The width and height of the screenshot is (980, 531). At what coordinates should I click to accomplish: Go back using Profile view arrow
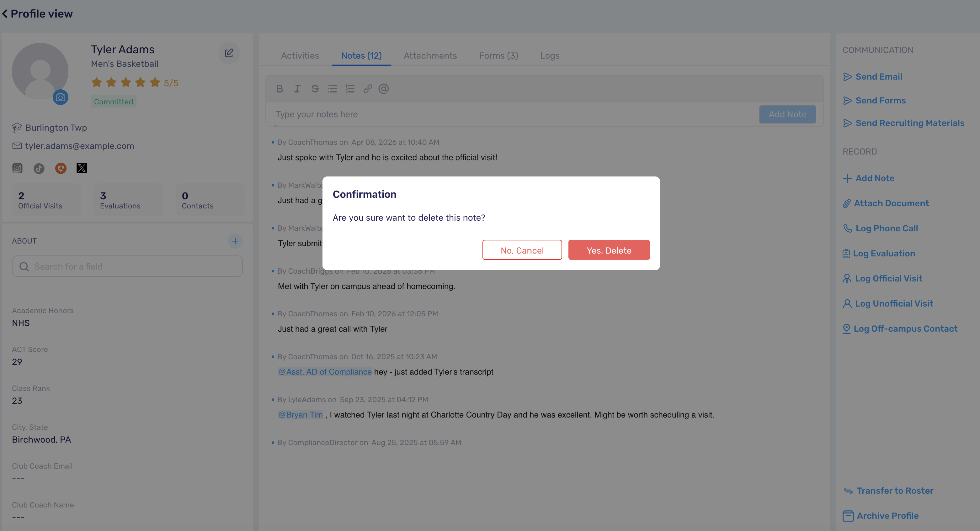pos(5,14)
